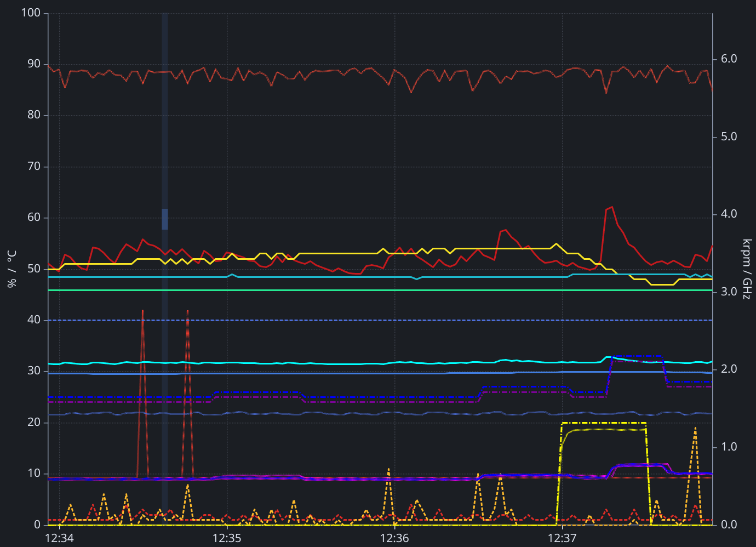This screenshot has height=547, width=756.
Task: Select the 80 tick on left axis
Action: click(x=34, y=115)
